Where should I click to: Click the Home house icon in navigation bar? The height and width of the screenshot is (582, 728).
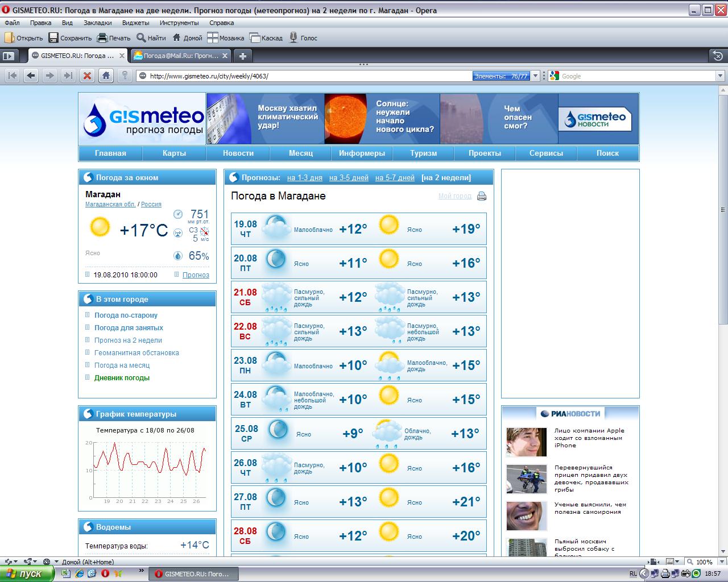pos(106,76)
